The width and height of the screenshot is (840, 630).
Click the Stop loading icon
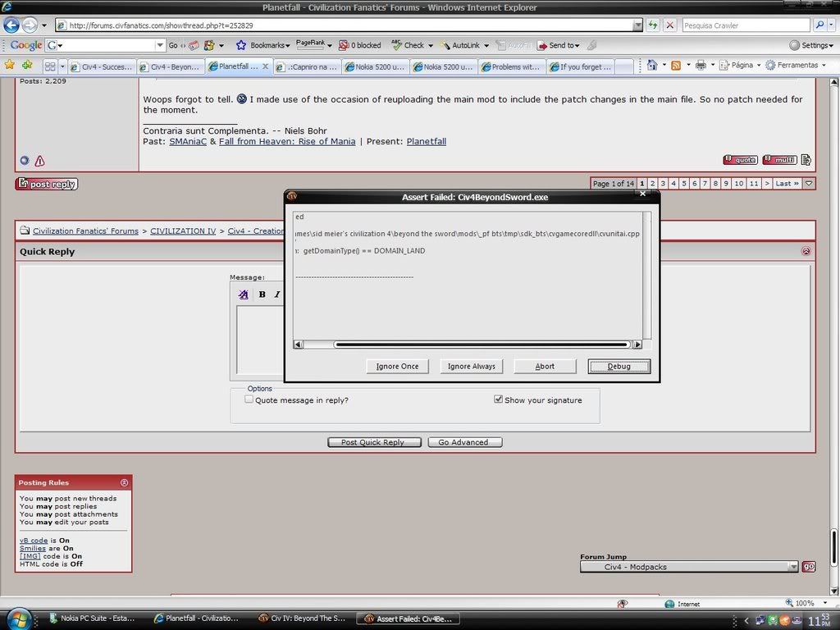tap(669, 25)
